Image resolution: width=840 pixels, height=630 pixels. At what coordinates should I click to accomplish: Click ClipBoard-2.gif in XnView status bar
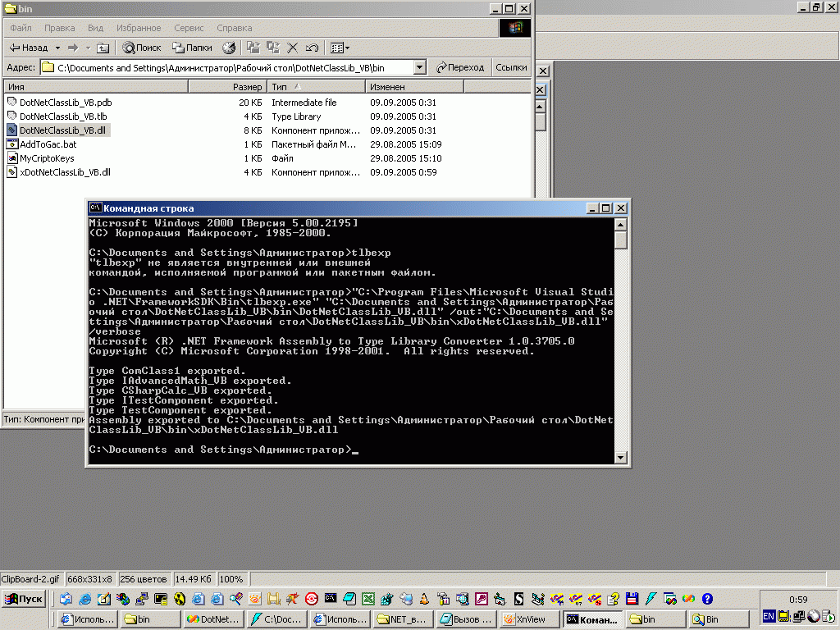[30, 579]
